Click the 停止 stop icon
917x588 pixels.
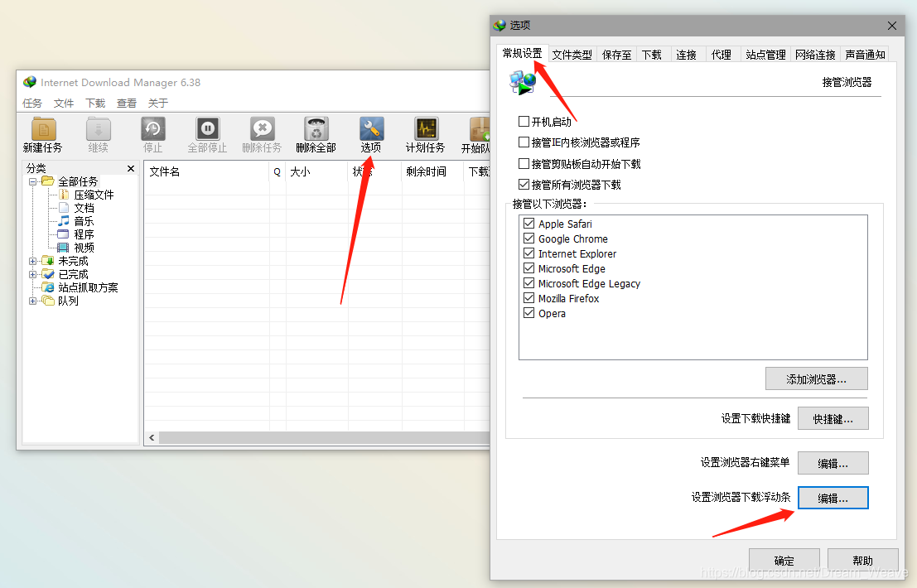[153, 135]
